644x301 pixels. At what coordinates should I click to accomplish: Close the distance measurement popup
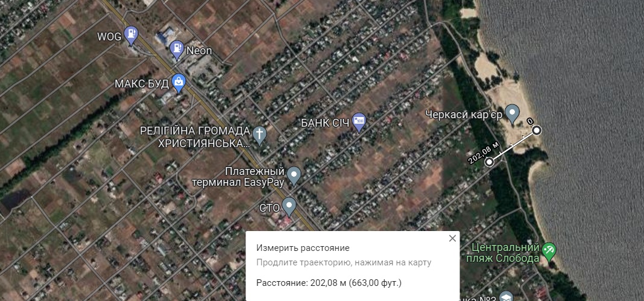click(452, 238)
